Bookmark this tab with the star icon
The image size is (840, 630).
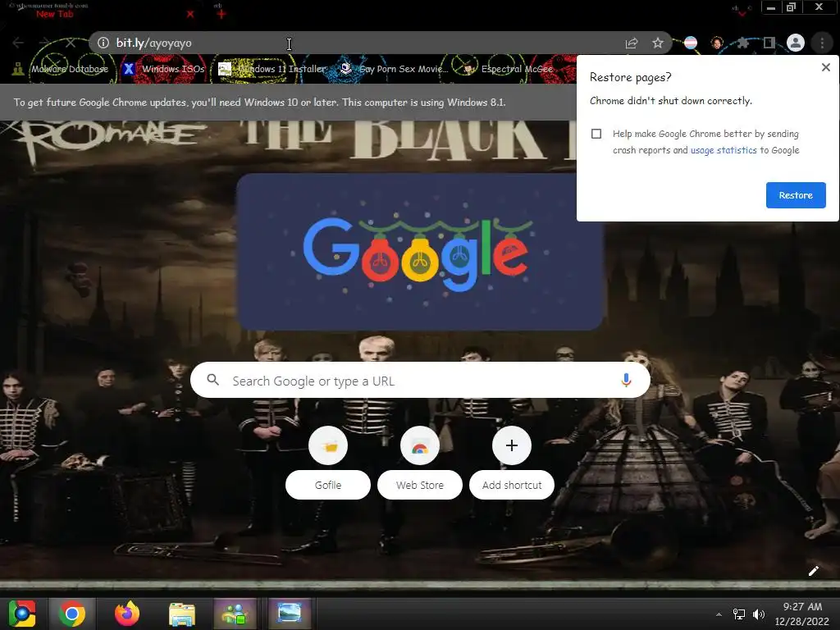658,43
